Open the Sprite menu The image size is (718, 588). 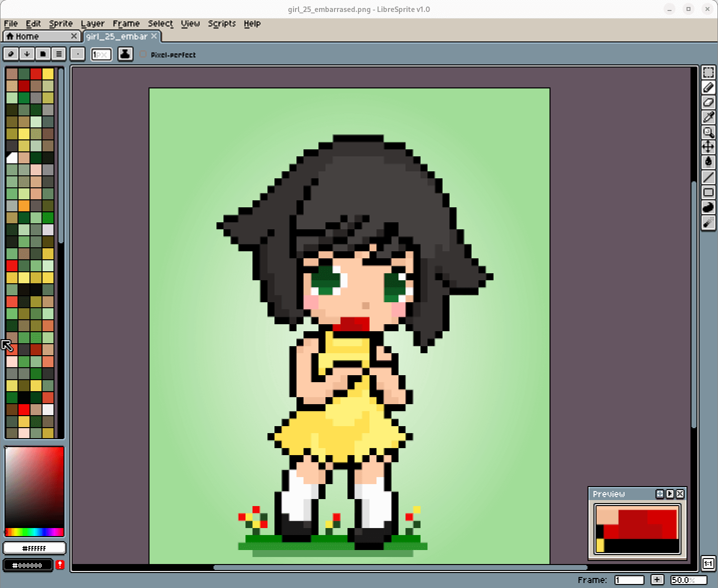click(x=60, y=23)
